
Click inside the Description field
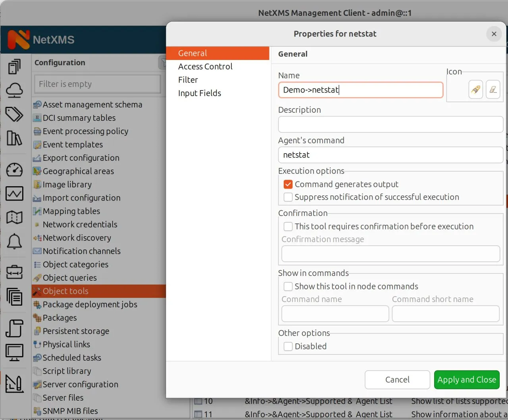[x=391, y=124]
